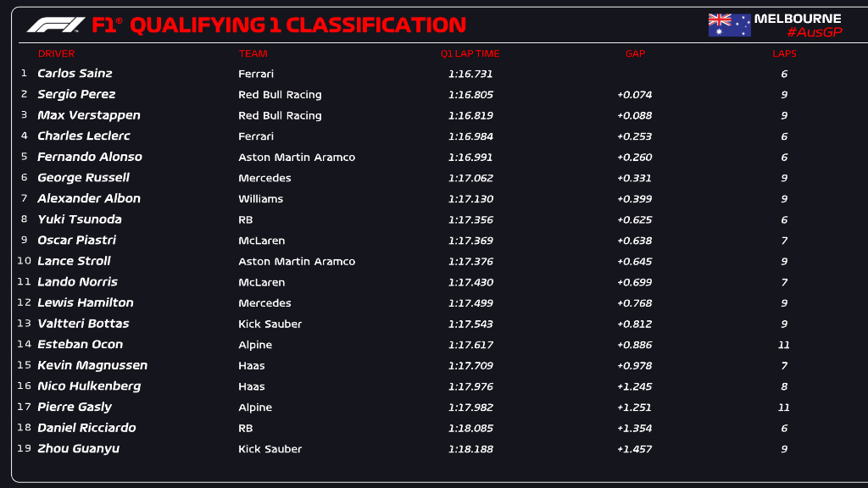Screen dimensions: 868x488
Task: Select the #AusGP hashtag
Action: [x=815, y=32]
